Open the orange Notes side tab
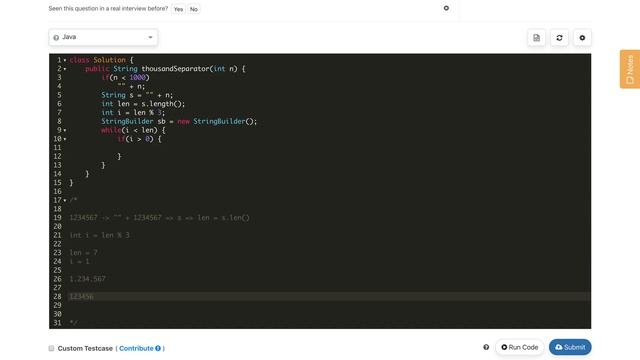Viewport: 640px width, 360px height. [630, 69]
